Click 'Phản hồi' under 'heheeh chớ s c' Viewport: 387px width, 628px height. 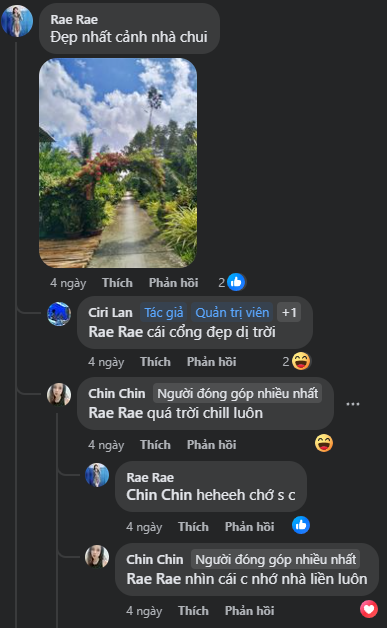pos(250,526)
